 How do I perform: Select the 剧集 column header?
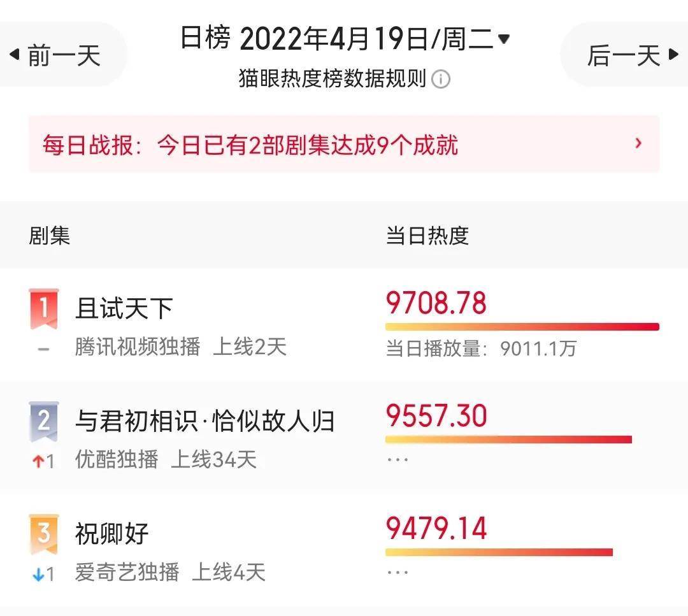(x=49, y=236)
